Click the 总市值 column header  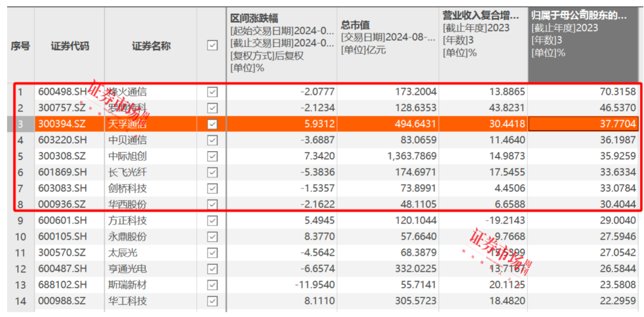pos(355,26)
